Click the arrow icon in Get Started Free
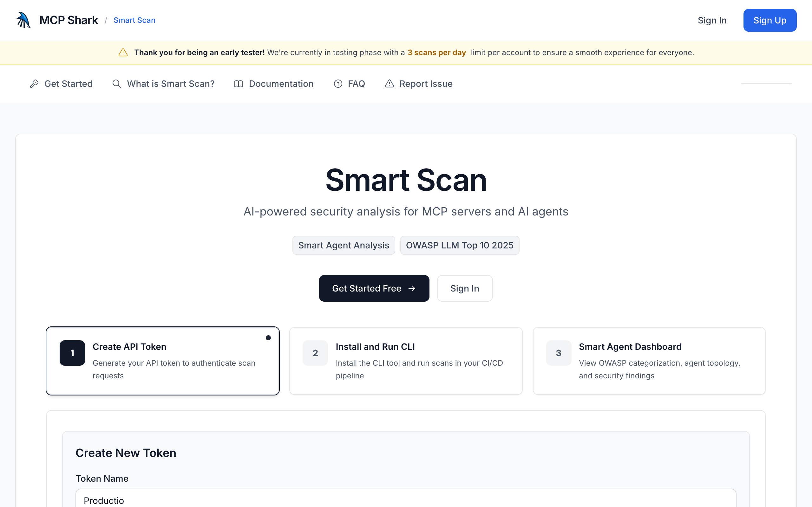This screenshot has width=812, height=507. pos(412,288)
